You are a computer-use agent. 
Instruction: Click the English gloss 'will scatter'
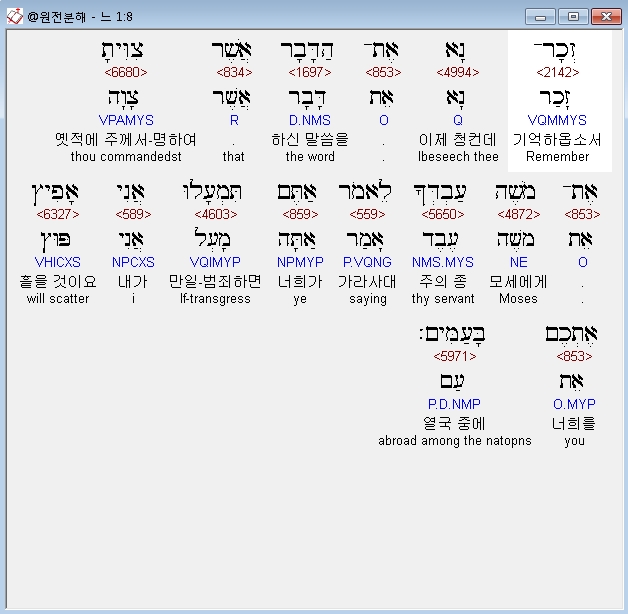[x=58, y=299]
